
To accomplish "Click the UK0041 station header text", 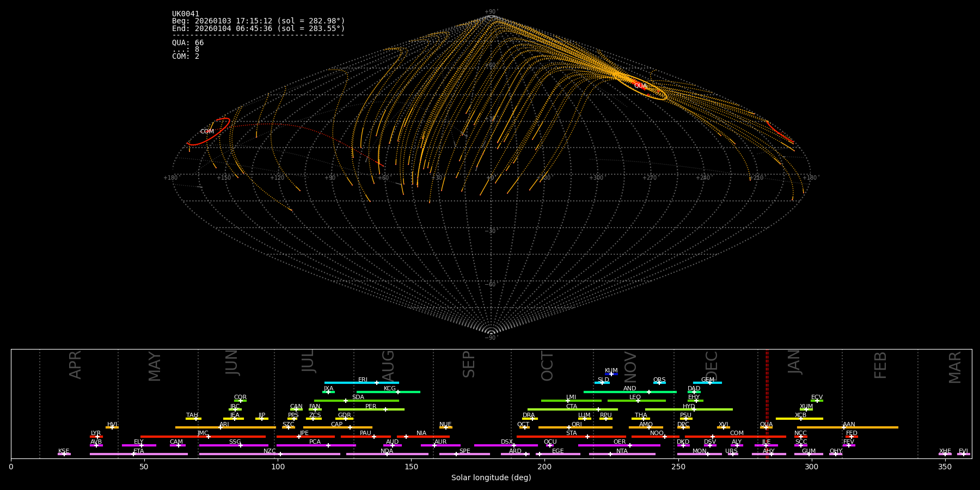I will pyautogui.click(x=186, y=14).
